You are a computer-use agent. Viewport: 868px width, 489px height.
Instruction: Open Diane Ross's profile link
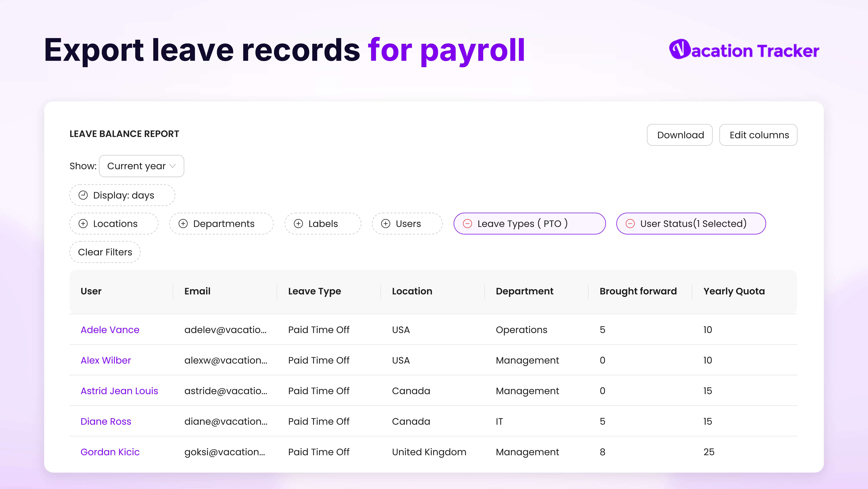click(x=106, y=422)
